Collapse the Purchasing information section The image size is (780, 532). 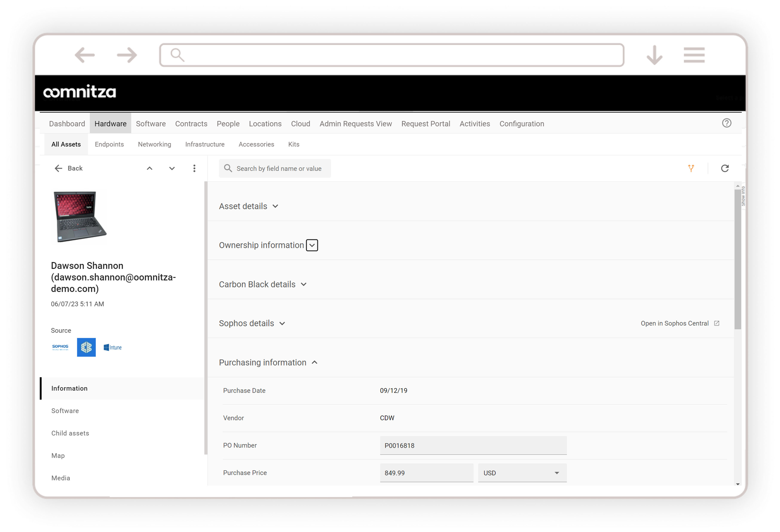315,362
